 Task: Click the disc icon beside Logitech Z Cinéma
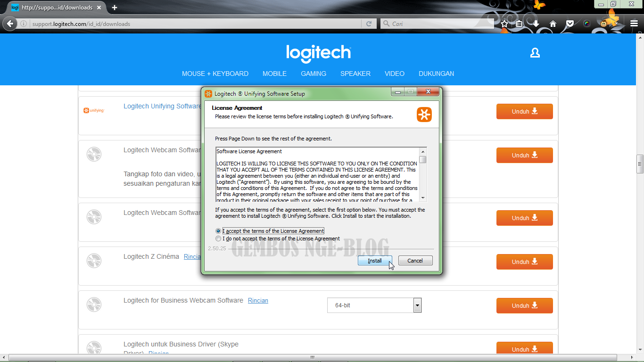click(x=94, y=261)
